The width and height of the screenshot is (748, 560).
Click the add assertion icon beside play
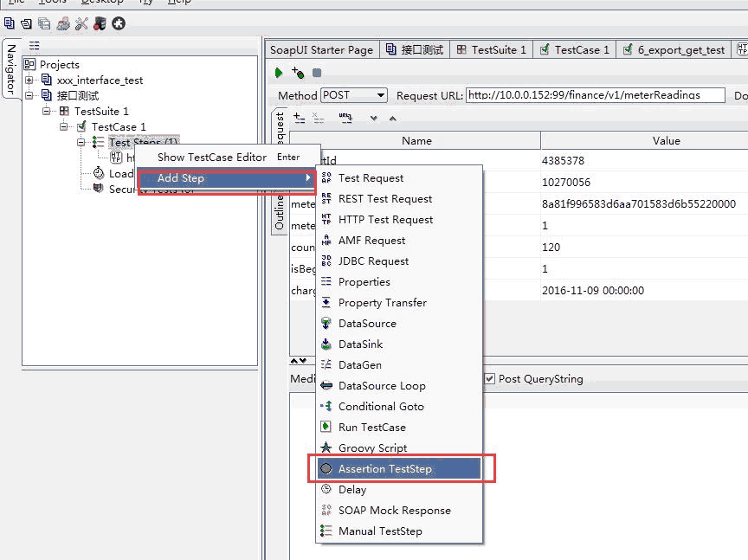click(x=298, y=73)
